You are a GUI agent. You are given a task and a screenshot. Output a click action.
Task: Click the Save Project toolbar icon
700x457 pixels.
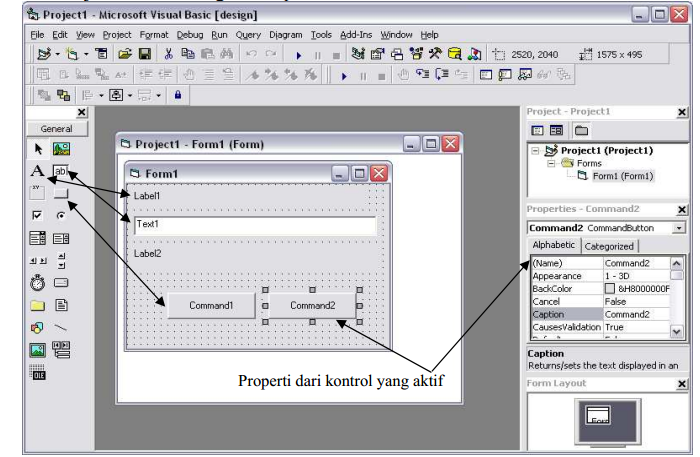145,54
